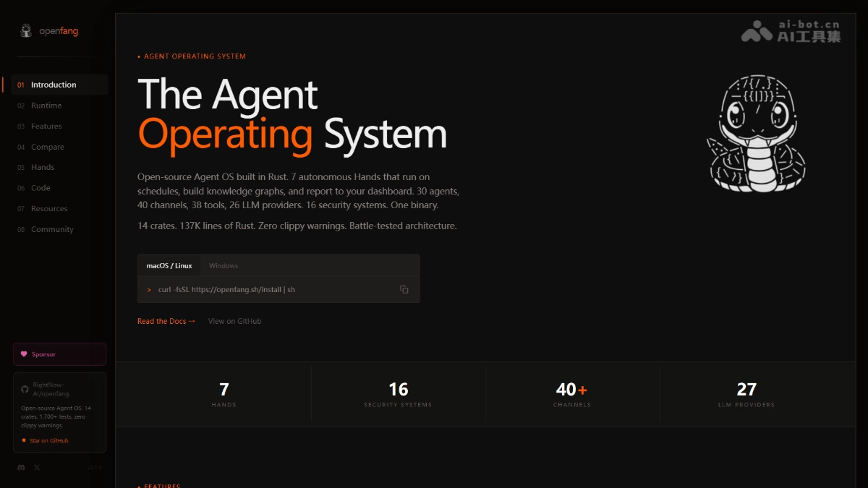Click Read the Docs link
868x488 pixels.
166,321
